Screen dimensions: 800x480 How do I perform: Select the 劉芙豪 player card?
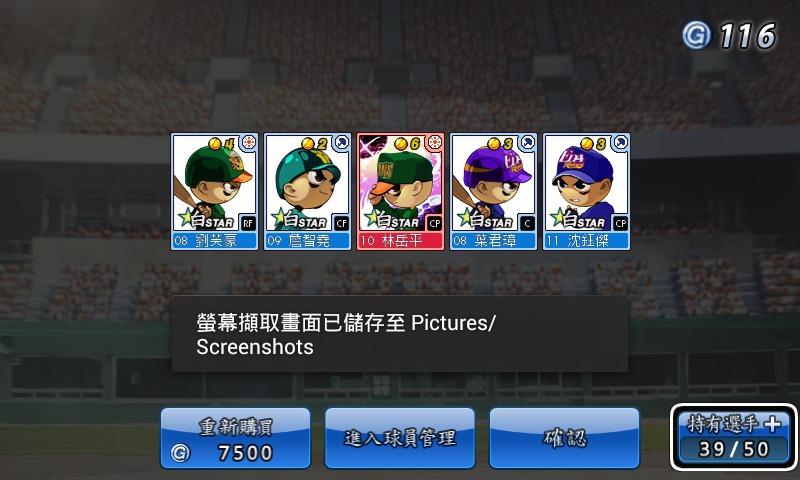pos(214,192)
